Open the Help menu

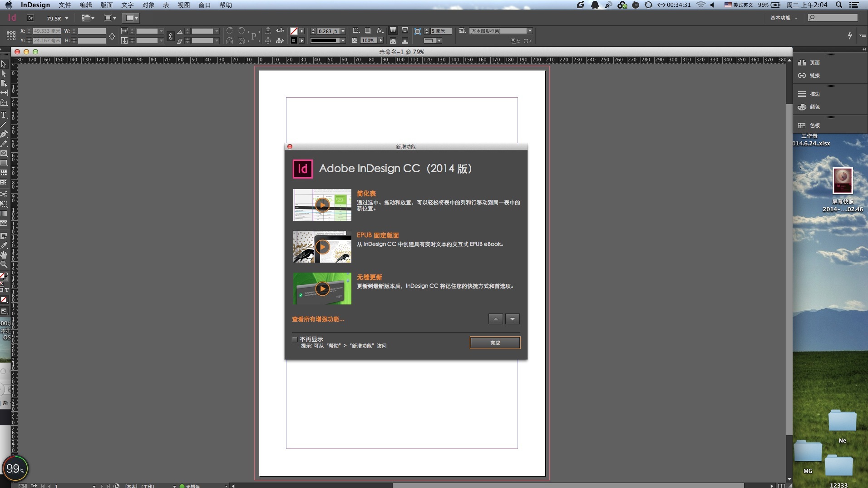pos(226,5)
